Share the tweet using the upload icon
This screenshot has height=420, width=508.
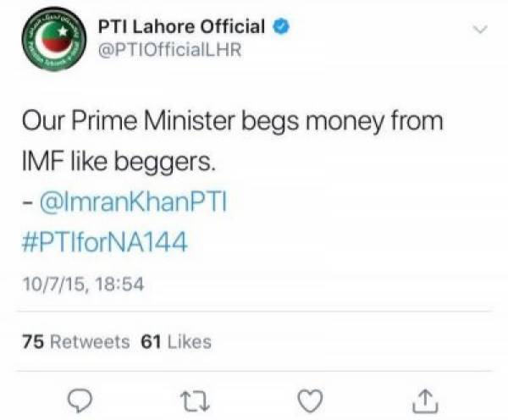pyautogui.click(x=425, y=401)
